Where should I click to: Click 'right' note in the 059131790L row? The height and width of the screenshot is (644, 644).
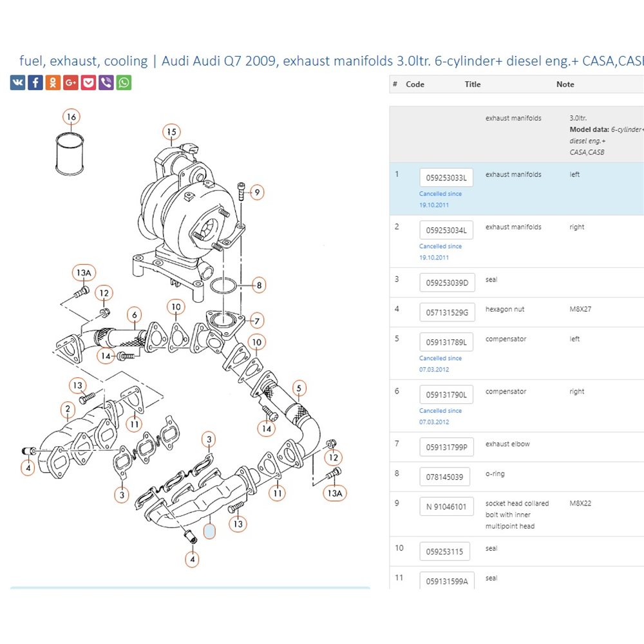coord(576,392)
